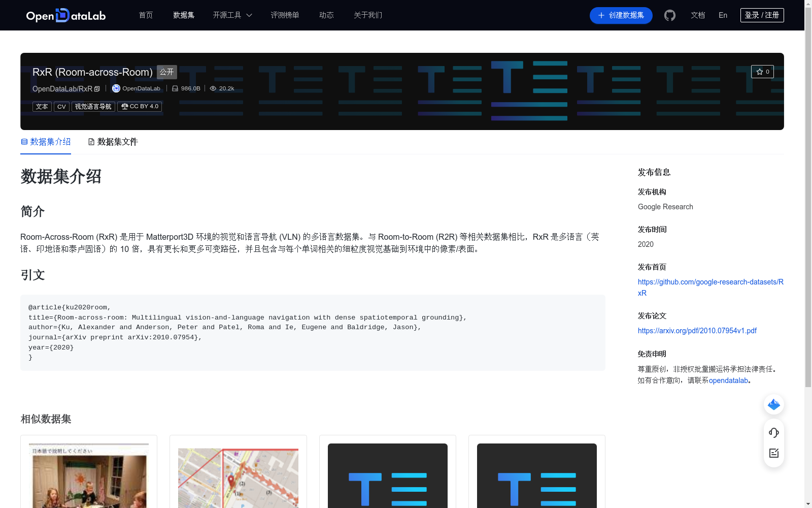This screenshot has width=812, height=508.
Task: Copy the dataset name via the copy icon
Action: (96, 88)
